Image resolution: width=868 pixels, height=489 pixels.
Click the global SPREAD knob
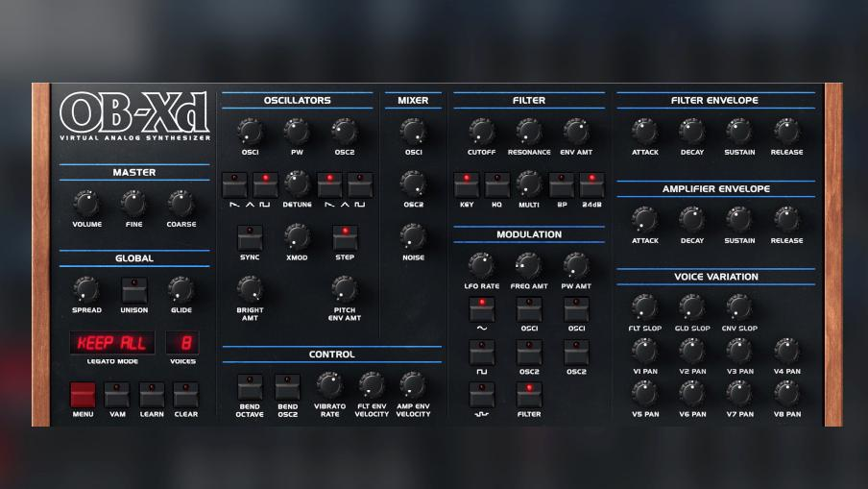86,289
